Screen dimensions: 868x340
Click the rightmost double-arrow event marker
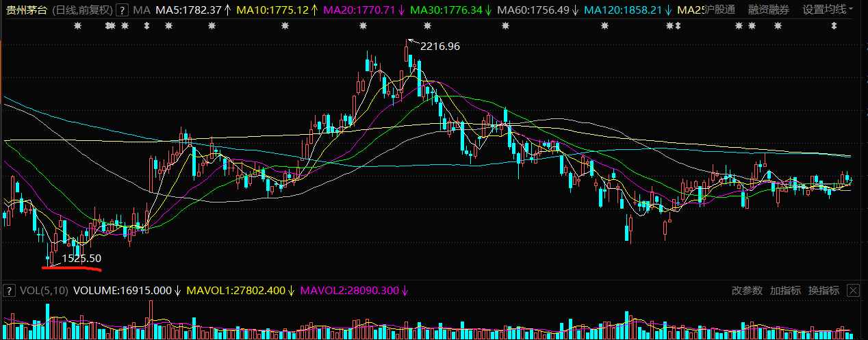[834, 26]
